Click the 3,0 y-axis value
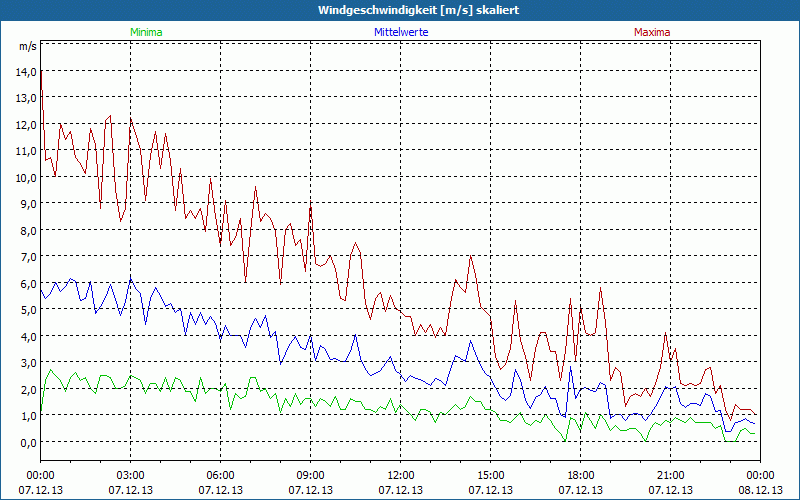 pos(28,363)
